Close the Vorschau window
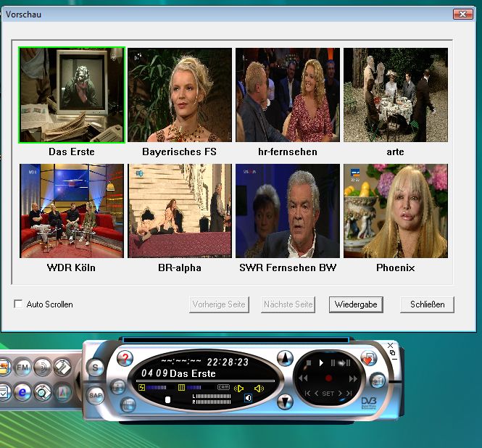482x448 pixels. point(462,14)
